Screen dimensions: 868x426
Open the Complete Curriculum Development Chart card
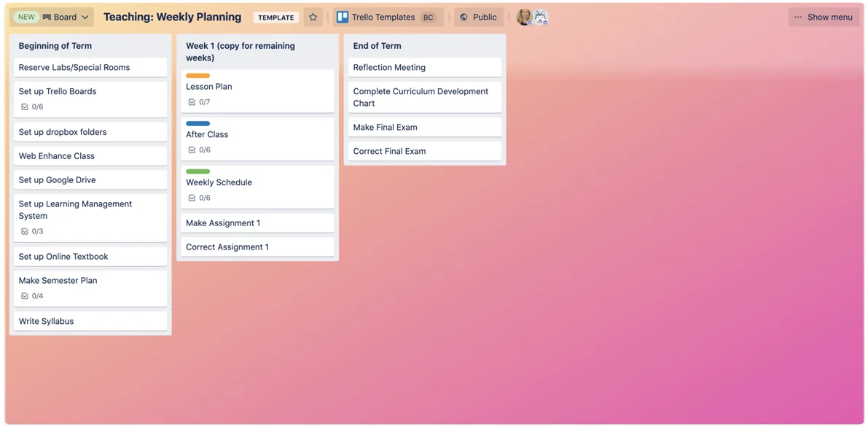coord(425,98)
